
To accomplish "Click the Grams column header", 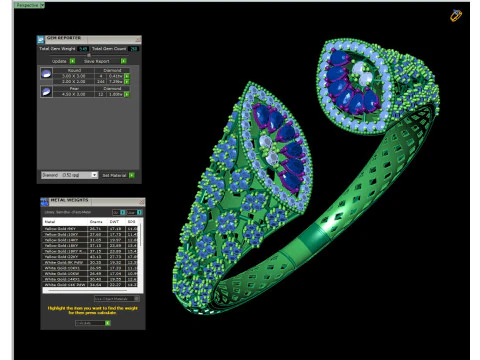I will coord(96,222).
